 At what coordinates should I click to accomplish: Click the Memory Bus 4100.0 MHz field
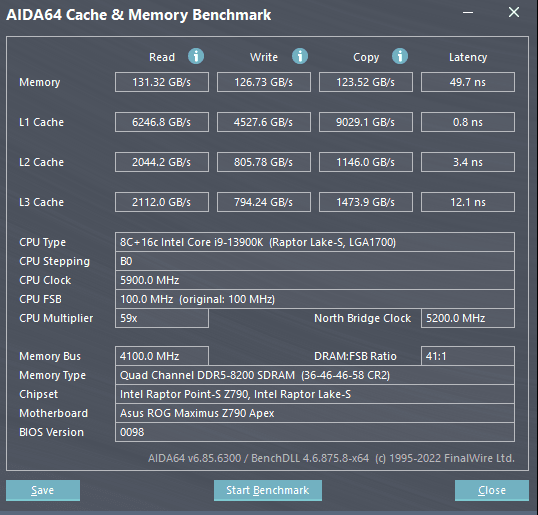tap(162, 356)
